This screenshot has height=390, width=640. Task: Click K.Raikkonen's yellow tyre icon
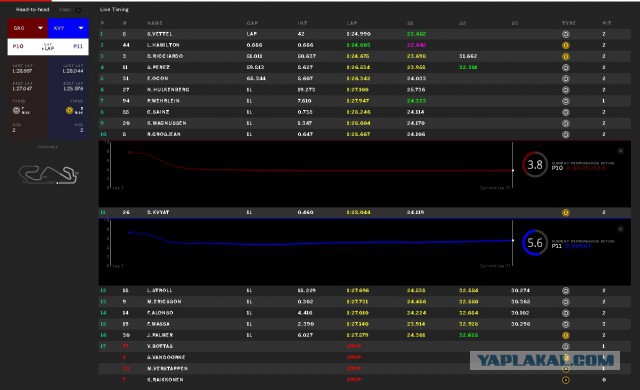click(566, 380)
